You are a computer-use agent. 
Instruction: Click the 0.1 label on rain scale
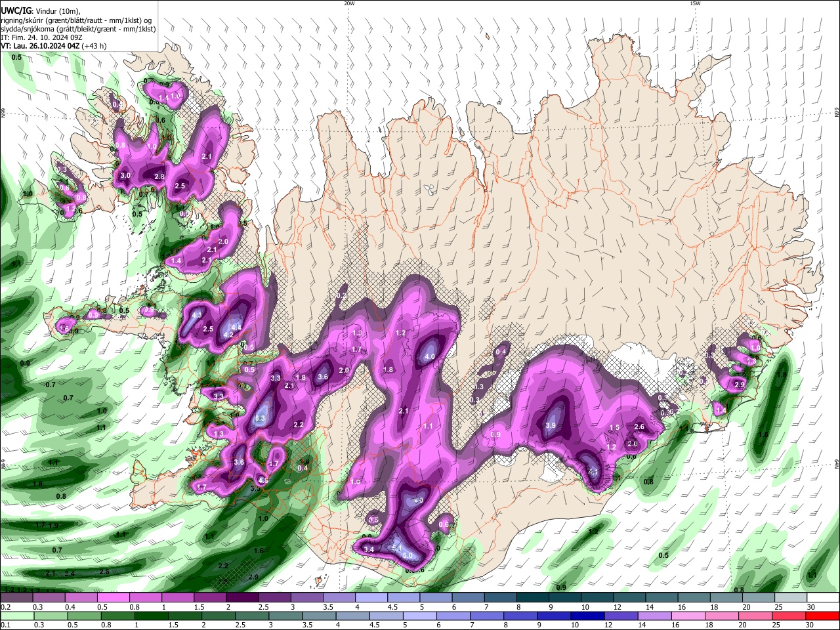click(x=5, y=625)
